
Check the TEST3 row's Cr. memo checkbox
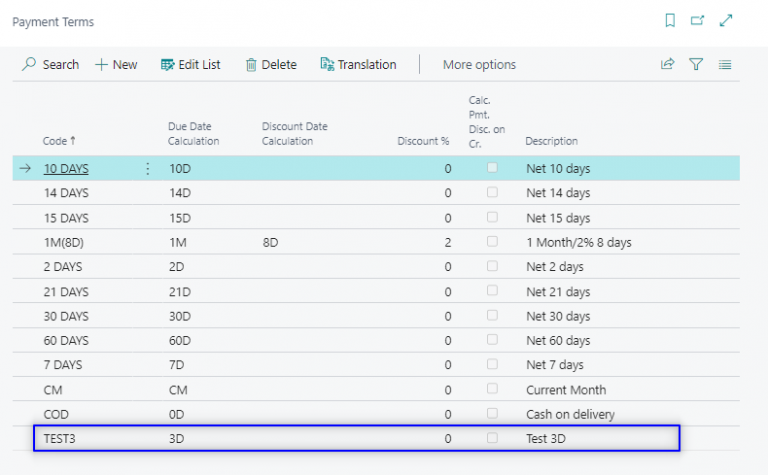pyautogui.click(x=492, y=438)
